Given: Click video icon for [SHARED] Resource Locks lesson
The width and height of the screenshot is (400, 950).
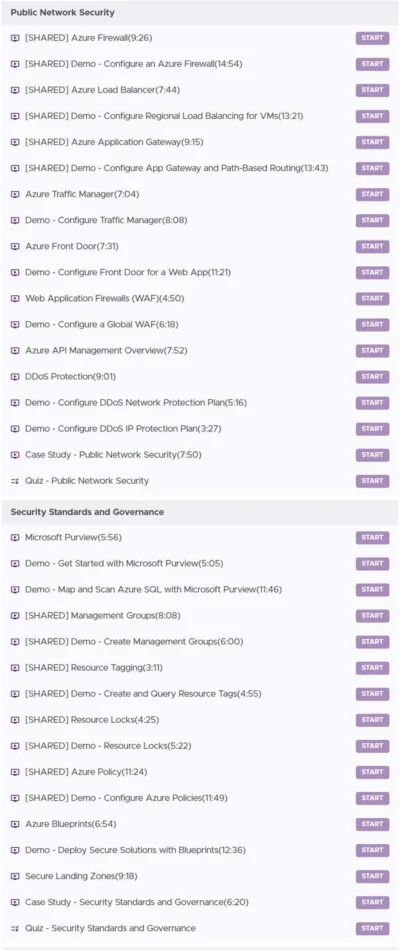Looking at the screenshot, I should [15, 720].
